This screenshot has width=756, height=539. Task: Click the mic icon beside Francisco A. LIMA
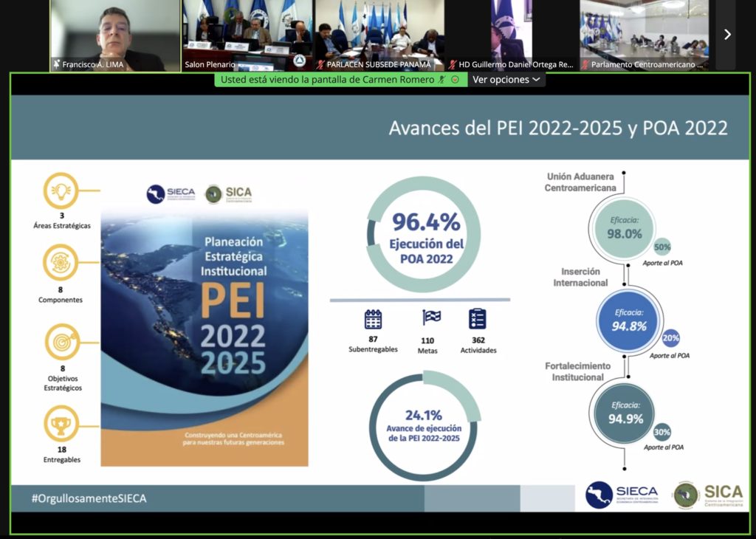pos(57,64)
